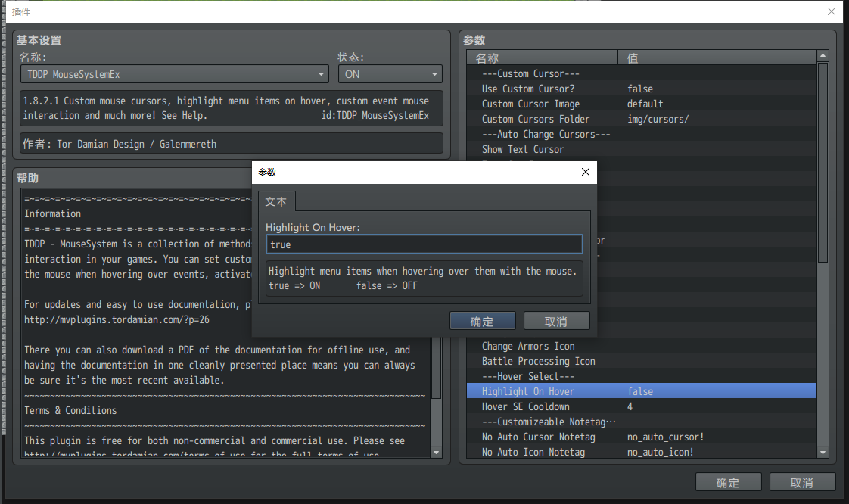Image resolution: width=849 pixels, height=504 pixels.
Task: Cancel the parameter dialog with 取消
Action: [x=557, y=321]
